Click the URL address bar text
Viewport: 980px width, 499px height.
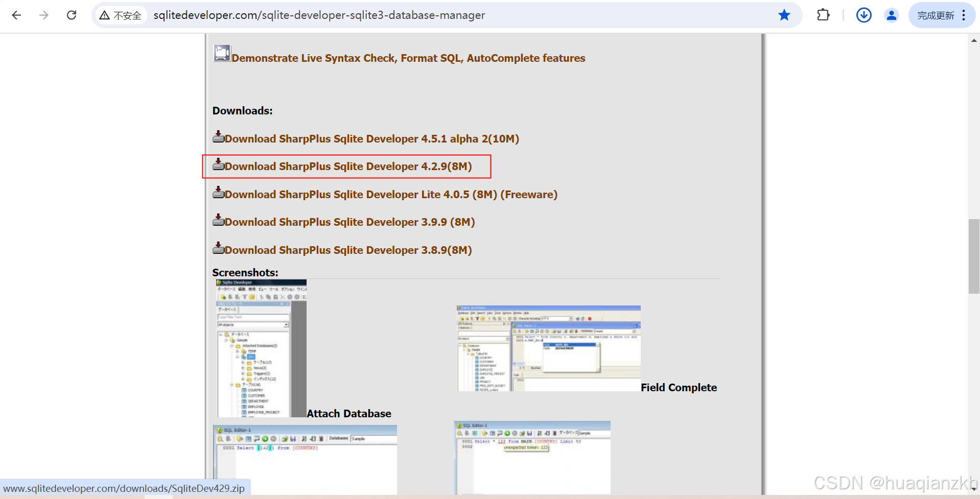tap(319, 15)
